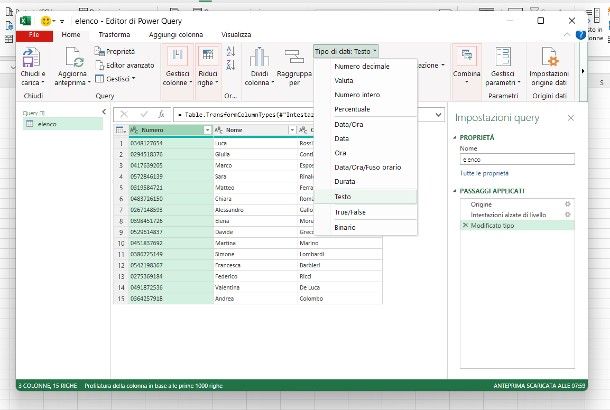Cancel formula with the X icon
This screenshot has height=410, width=610.
point(124,114)
